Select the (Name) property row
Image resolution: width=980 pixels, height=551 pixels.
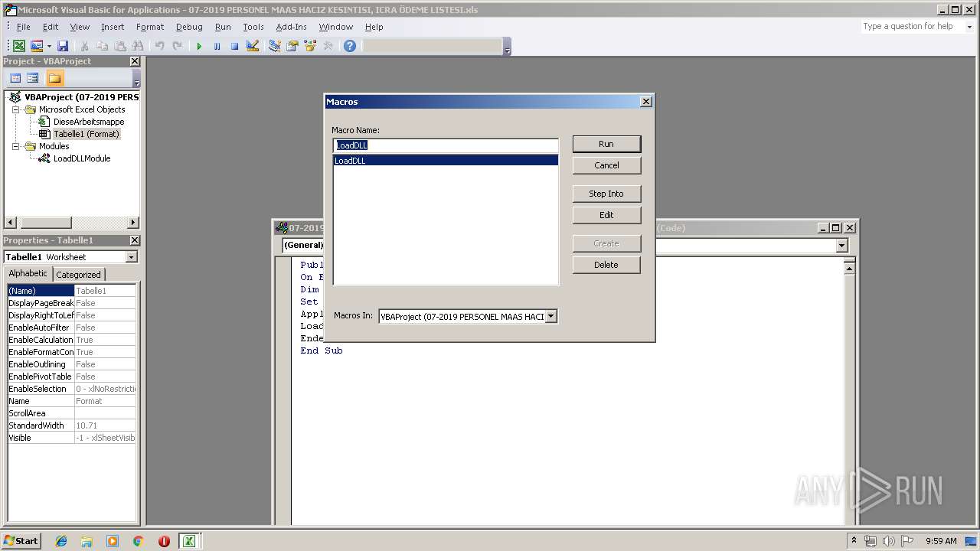tap(71, 291)
